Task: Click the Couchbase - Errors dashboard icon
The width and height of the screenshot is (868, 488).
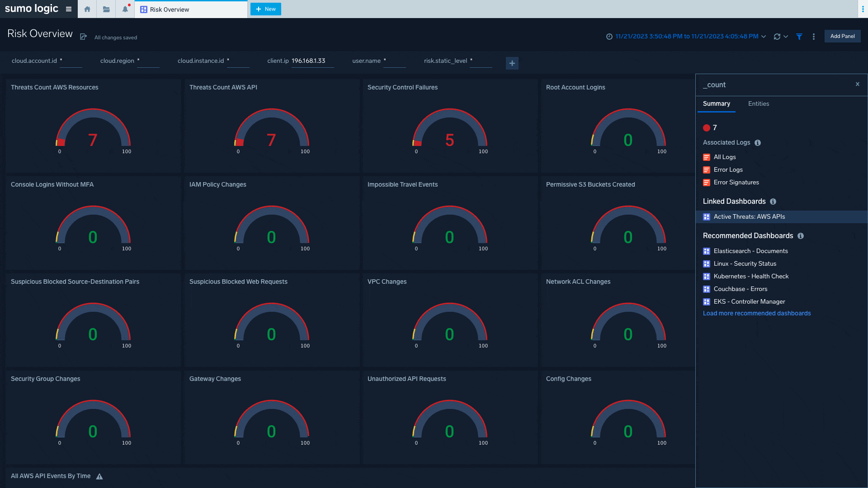Action: pos(707,289)
